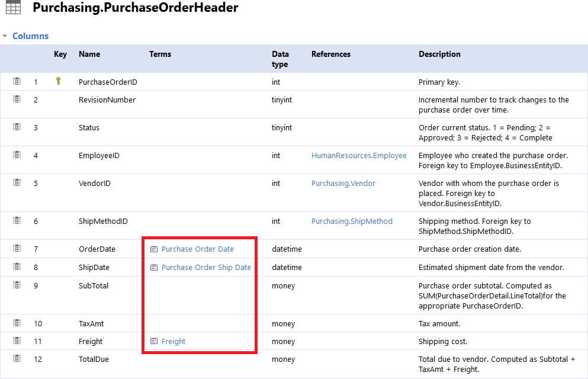The height and width of the screenshot is (379, 588).
Task: Click the Data type column header
Action: (x=280, y=59)
